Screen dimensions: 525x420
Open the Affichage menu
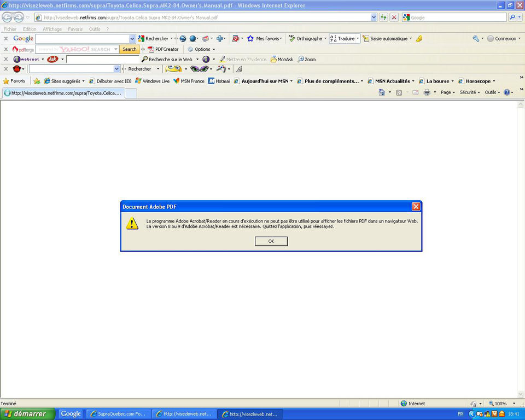click(52, 29)
